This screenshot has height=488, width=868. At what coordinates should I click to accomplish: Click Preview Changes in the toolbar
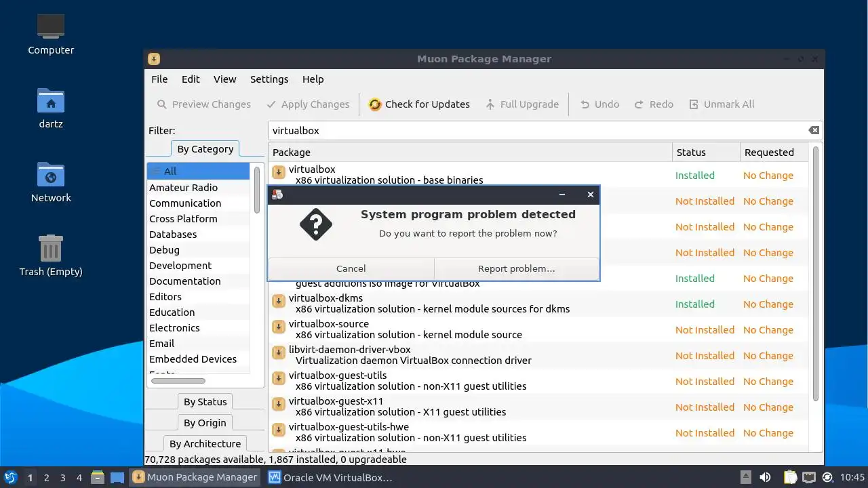click(203, 104)
